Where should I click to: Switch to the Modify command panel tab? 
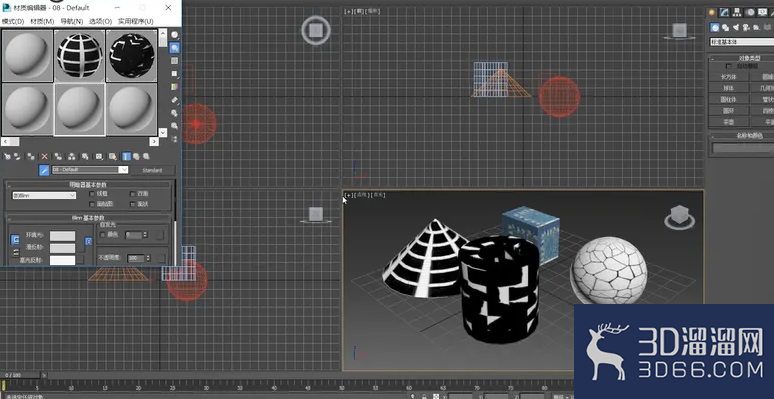tap(725, 12)
